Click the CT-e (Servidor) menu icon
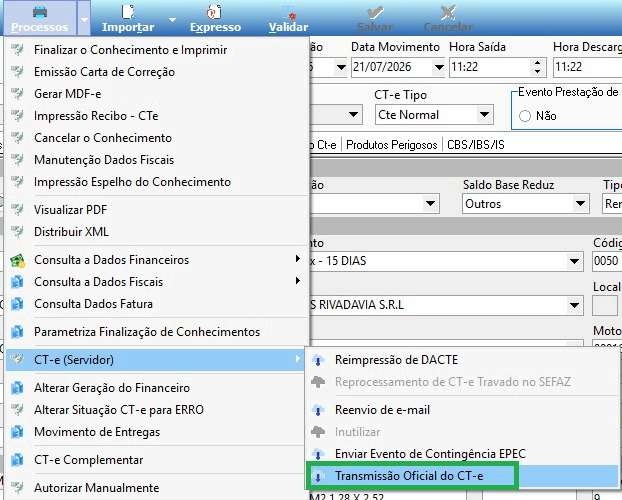Image resolution: width=622 pixels, height=500 pixels. (17, 360)
